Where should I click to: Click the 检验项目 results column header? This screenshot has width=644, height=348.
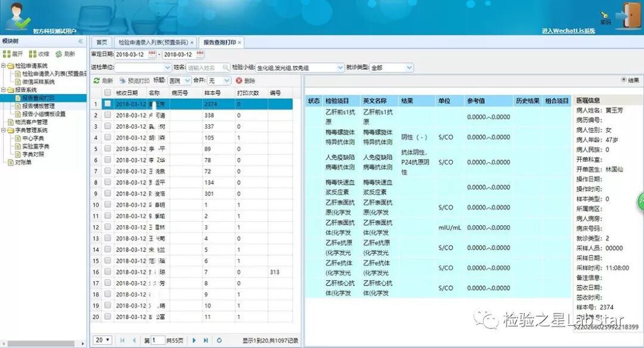pyautogui.click(x=340, y=101)
